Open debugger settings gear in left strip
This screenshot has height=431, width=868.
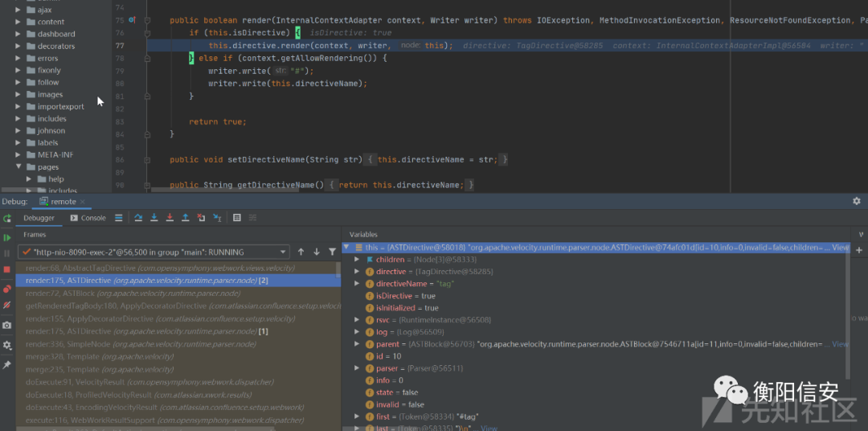pos(6,345)
